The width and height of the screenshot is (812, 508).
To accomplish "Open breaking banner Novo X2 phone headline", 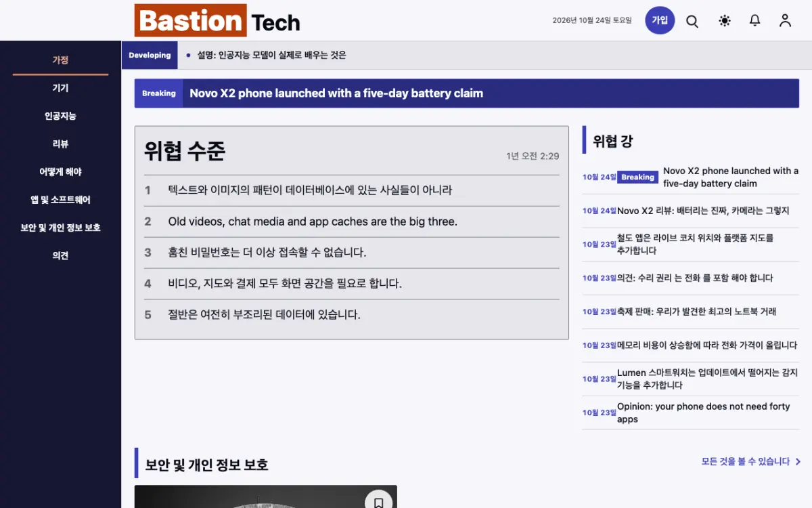I will click(336, 93).
